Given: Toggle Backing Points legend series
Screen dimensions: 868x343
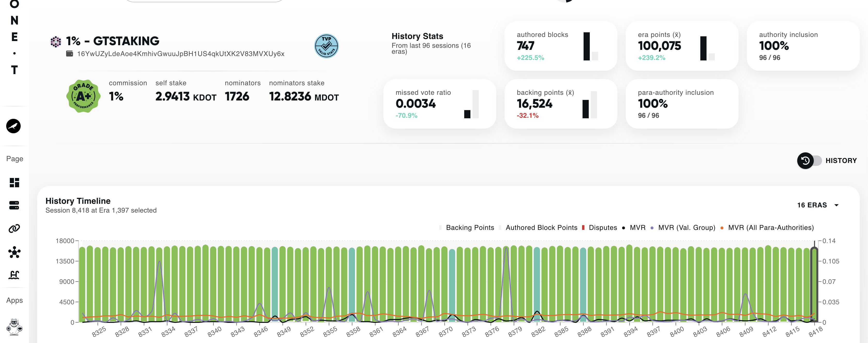Looking at the screenshot, I should (x=467, y=228).
